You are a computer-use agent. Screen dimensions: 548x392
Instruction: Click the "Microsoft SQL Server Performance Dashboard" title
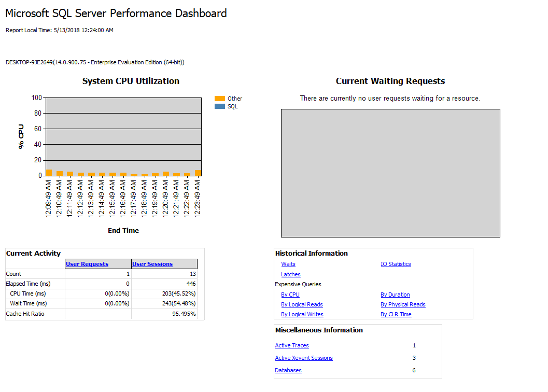(x=116, y=13)
